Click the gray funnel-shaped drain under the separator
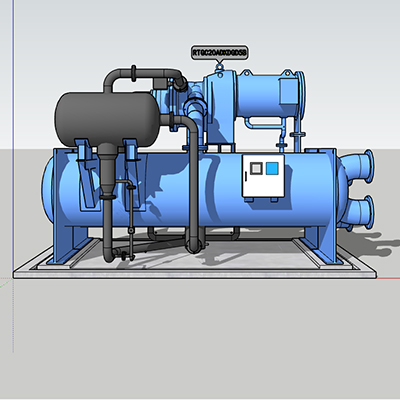The height and width of the screenshot is (400, 400). 107,170
